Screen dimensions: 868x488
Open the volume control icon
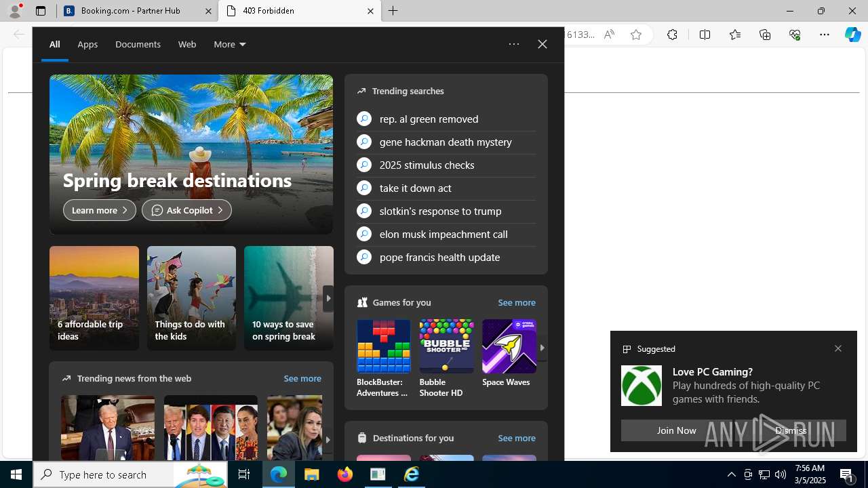point(781,474)
